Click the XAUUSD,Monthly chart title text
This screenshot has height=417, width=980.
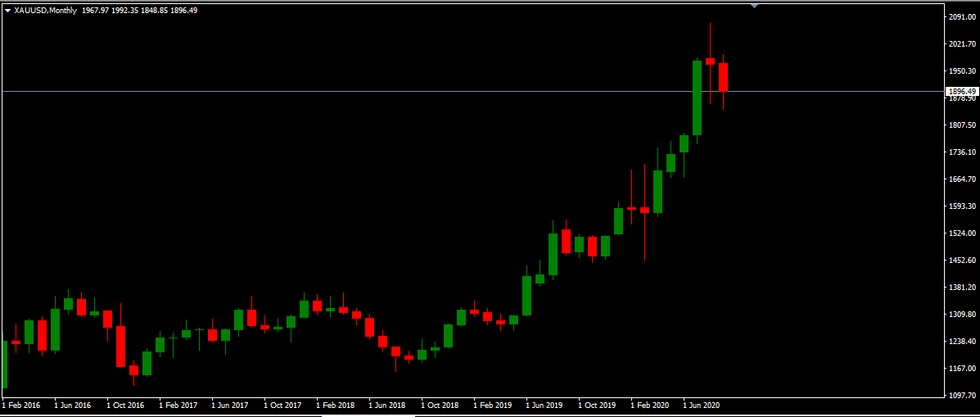[41, 11]
